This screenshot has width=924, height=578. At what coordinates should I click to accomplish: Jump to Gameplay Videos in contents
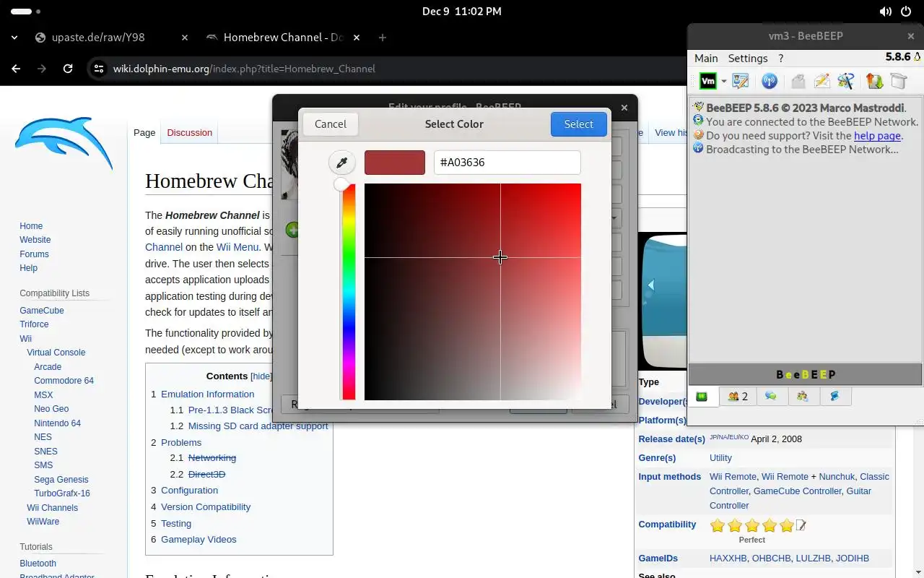pos(199,539)
